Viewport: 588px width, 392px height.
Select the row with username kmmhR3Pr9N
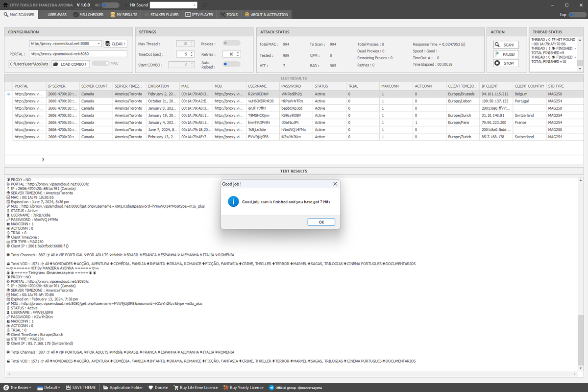coord(294,122)
